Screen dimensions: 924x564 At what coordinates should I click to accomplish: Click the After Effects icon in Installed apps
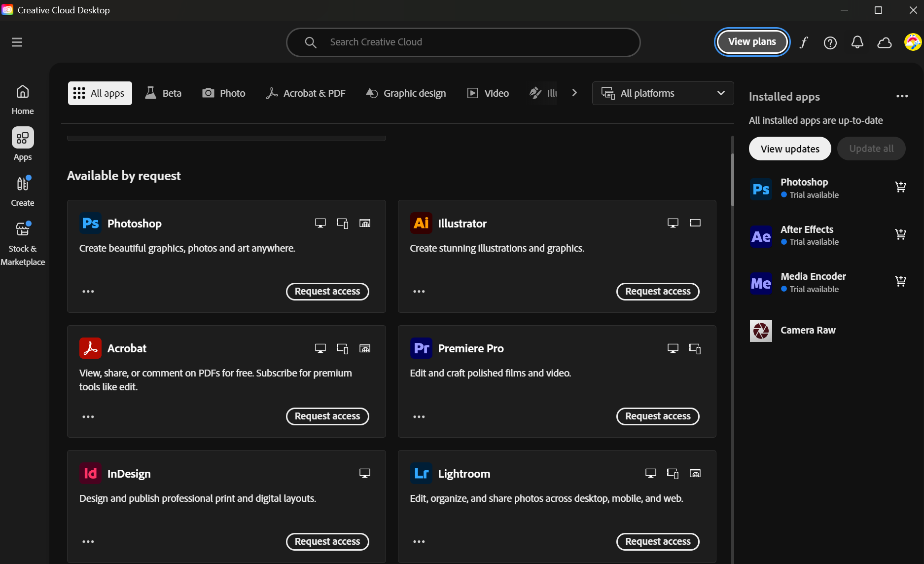(761, 236)
